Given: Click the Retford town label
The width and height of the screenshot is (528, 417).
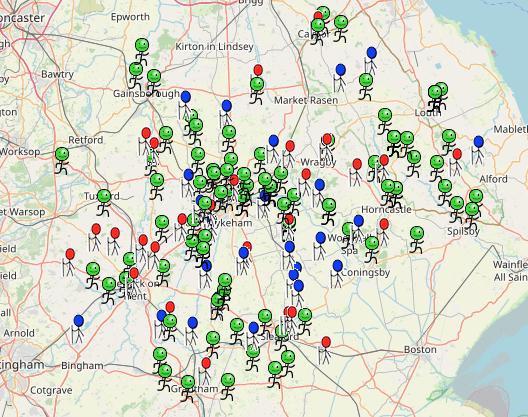Looking at the screenshot, I should click(86, 140).
